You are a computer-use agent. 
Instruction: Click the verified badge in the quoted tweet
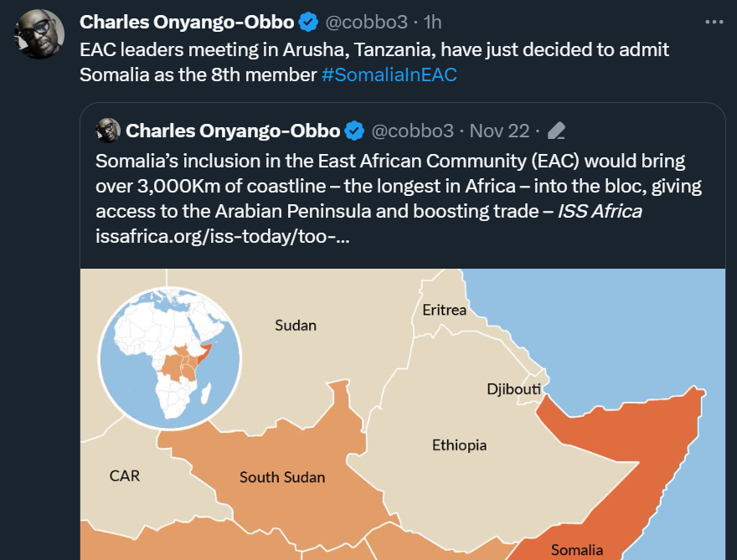pyautogui.click(x=354, y=131)
